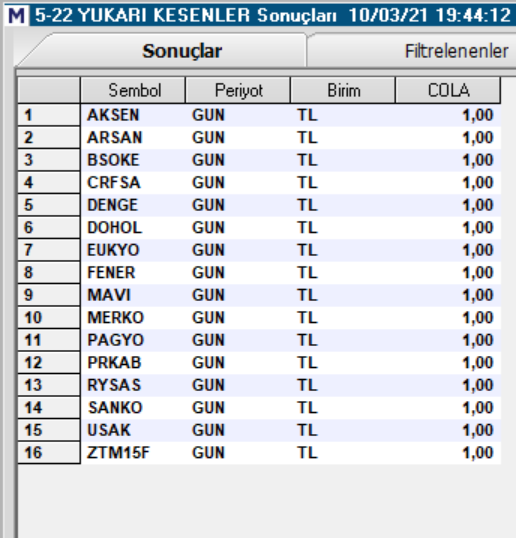Sort by the Birim column header
Image resolution: width=516 pixels, height=538 pixels.
pos(343,90)
